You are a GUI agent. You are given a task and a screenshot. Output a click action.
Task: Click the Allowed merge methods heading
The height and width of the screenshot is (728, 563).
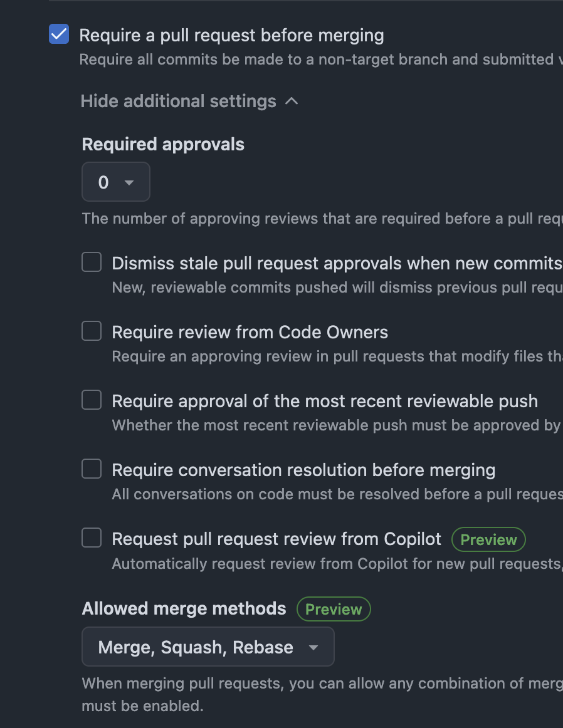click(x=184, y=608)
